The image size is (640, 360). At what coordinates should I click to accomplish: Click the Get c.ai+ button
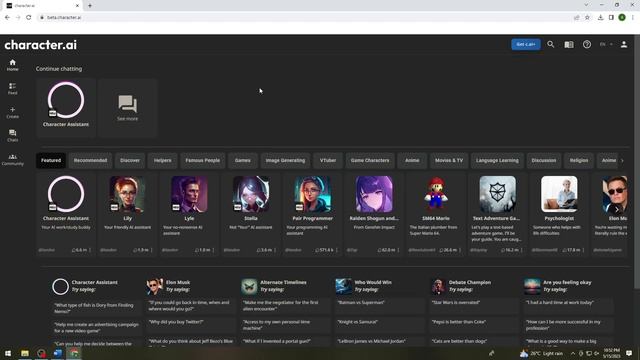(x=526, y=44)
